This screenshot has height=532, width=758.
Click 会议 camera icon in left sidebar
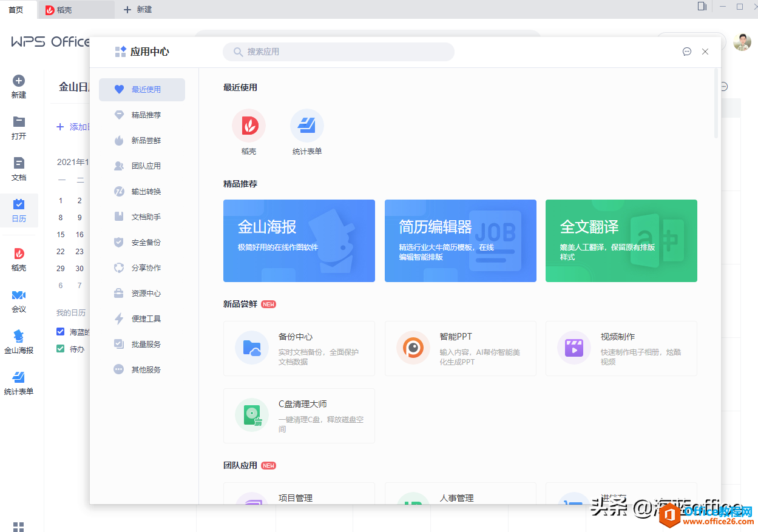(19, 295)
